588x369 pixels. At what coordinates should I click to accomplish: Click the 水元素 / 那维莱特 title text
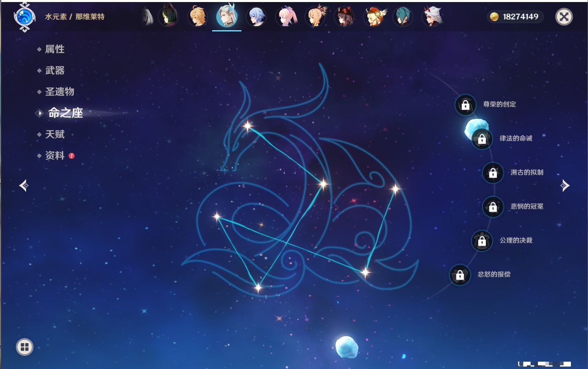(x=75, y=17)
